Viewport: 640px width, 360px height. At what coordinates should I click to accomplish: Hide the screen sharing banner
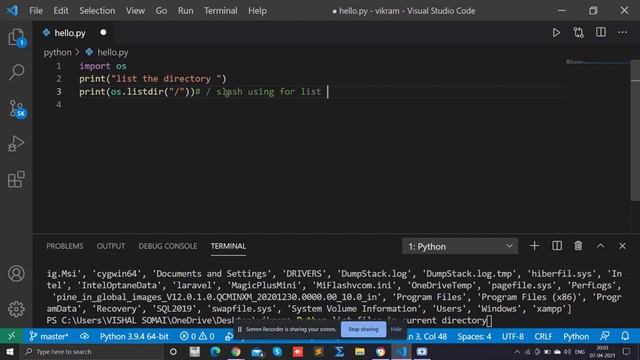click(x=396, y=329)
